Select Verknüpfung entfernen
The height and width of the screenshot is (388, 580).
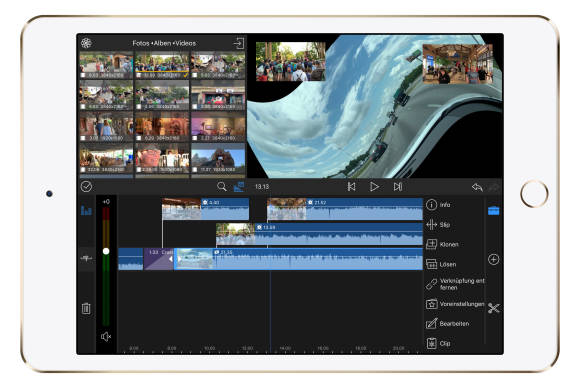pyautogui.click(x=455, y=284)
